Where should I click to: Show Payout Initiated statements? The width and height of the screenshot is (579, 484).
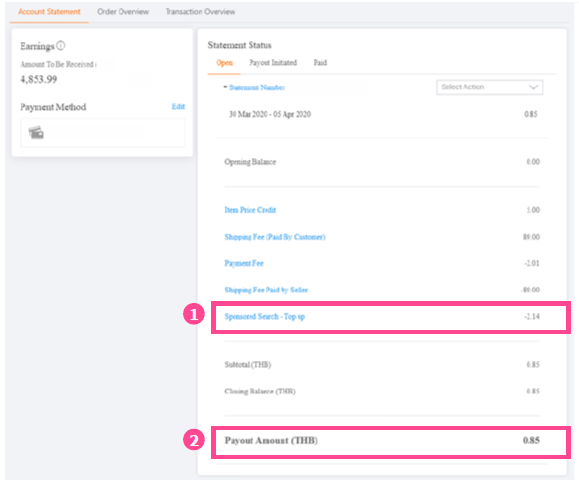pos(273,63)
